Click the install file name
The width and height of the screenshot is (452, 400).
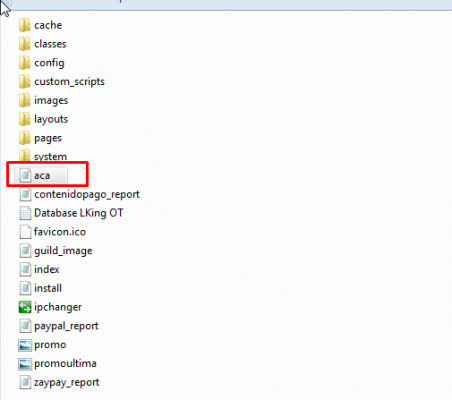pyautogui.click(x=48, y=288)
